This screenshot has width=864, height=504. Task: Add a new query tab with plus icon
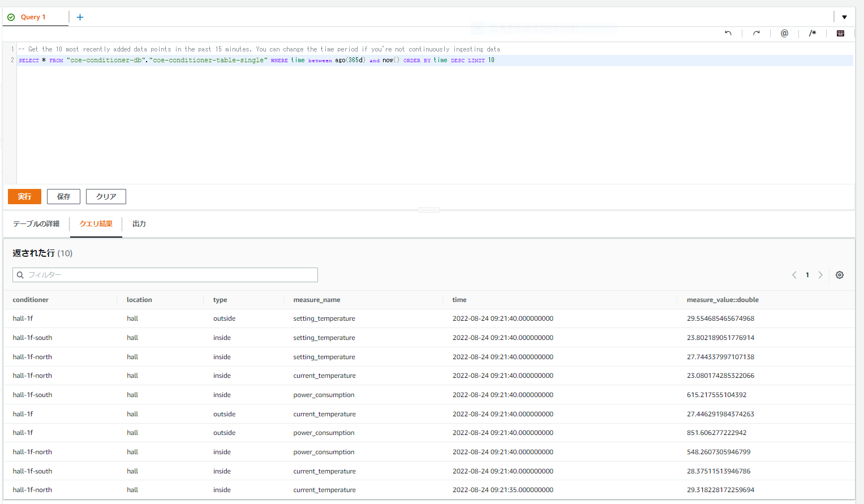coord(80,17)
